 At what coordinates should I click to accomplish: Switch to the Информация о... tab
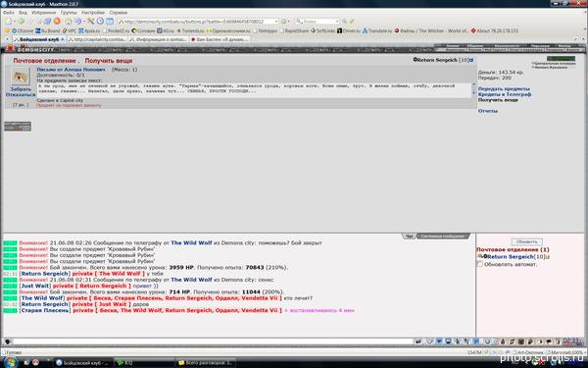(158, 39)
